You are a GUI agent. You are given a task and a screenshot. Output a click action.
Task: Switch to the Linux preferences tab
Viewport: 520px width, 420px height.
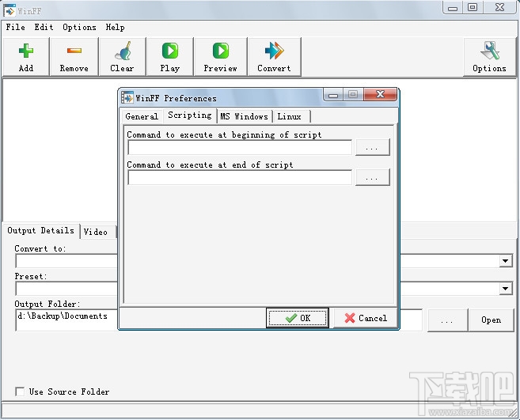point(290,116)
